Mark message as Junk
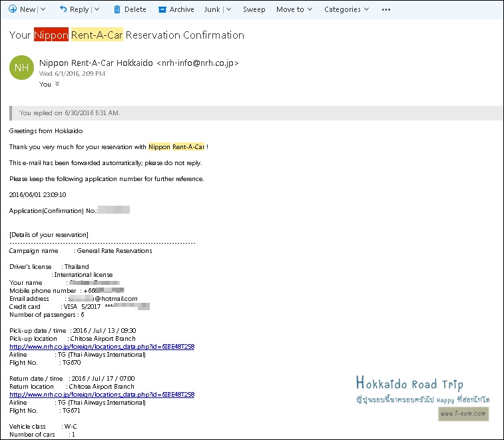Image resolution: width=504 pixels, height=440 pixels. pos(212,9)
